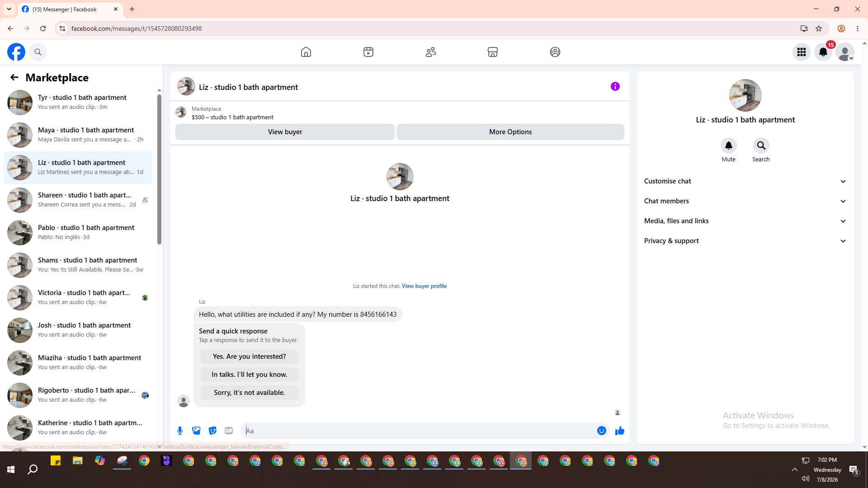Go to the Home feed icon
868x488 pixels.
click(x=306, y=52)
